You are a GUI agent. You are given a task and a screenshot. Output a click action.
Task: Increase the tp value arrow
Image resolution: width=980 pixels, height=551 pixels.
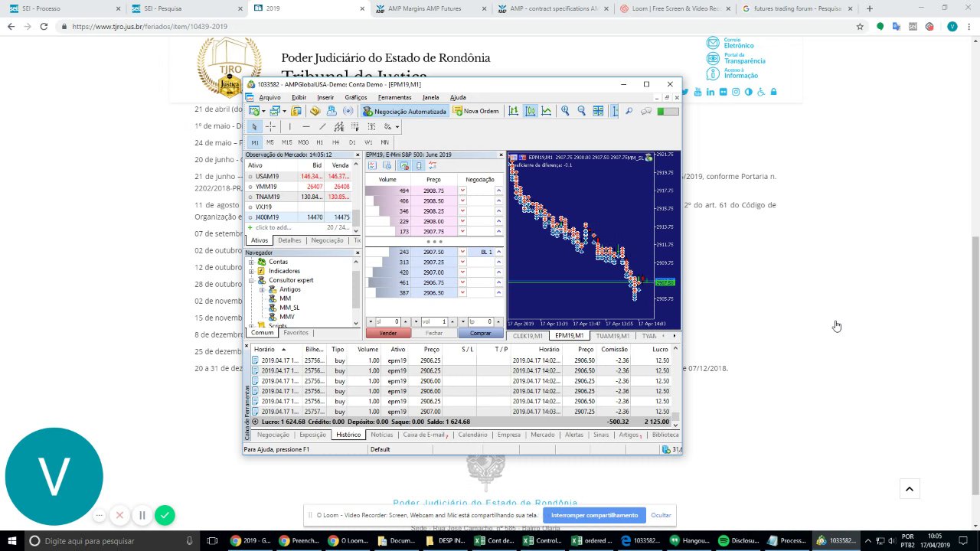tap(498, 320)
